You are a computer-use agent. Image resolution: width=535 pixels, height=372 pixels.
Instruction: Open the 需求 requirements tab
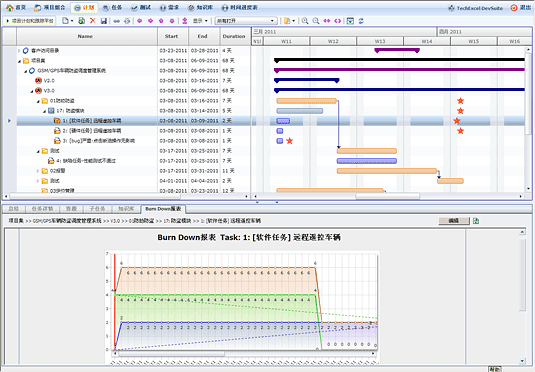pos(169,8)
